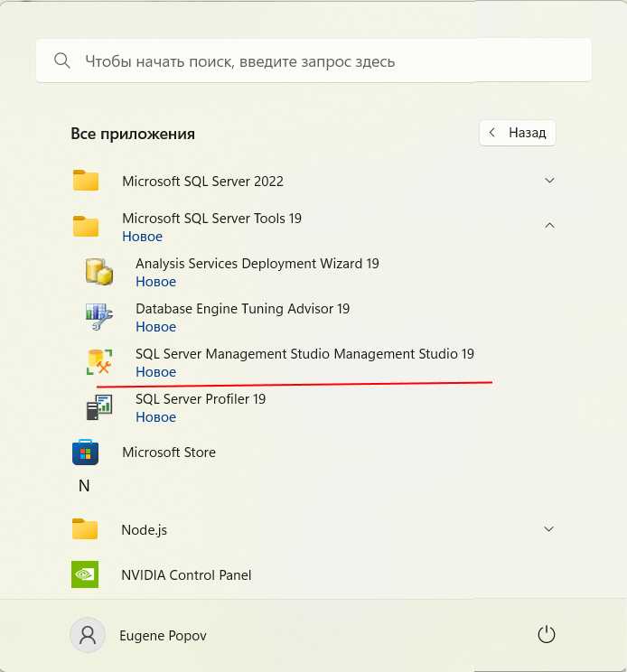
Task: Click the Microsoft SQL Server Tools 19 folder icon
Action: [86, 227]
